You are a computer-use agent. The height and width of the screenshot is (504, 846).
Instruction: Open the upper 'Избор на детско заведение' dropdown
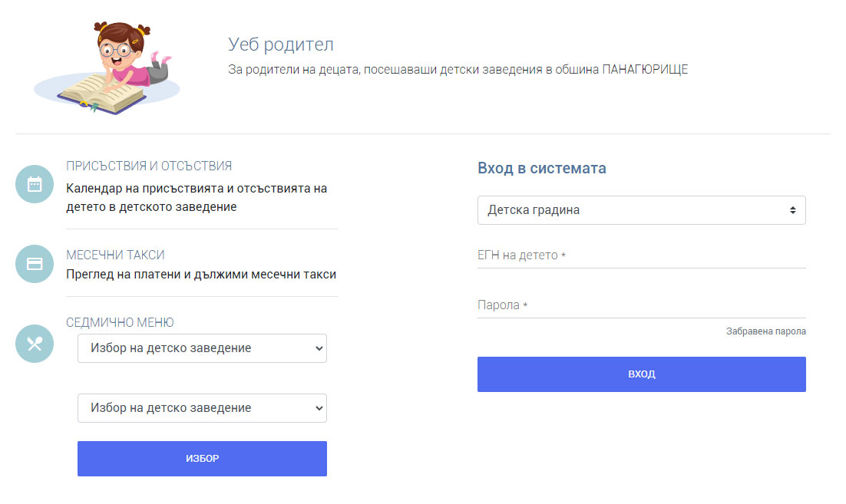coord(202,348)
